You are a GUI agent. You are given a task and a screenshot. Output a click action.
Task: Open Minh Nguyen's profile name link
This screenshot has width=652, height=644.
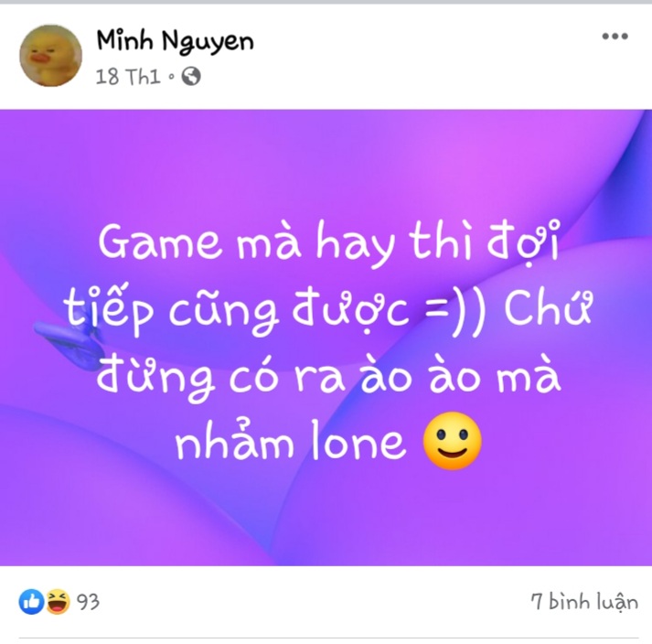[x=175, y=41]
